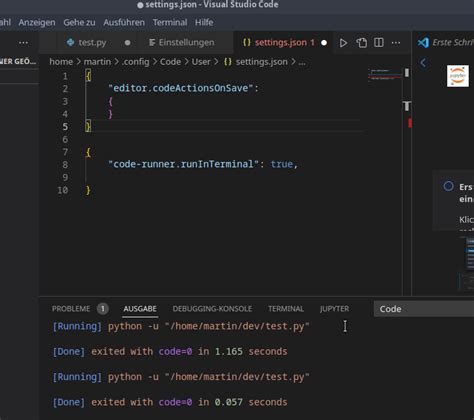Image resolution: width=474 pixels, height=420 pixels.
Task: Open the Code output channel dropdown
Action: (424, 309)
